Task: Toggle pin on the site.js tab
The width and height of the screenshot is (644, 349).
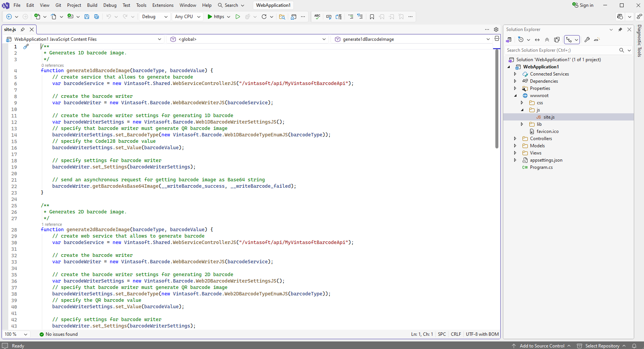Action: [23, 29]
